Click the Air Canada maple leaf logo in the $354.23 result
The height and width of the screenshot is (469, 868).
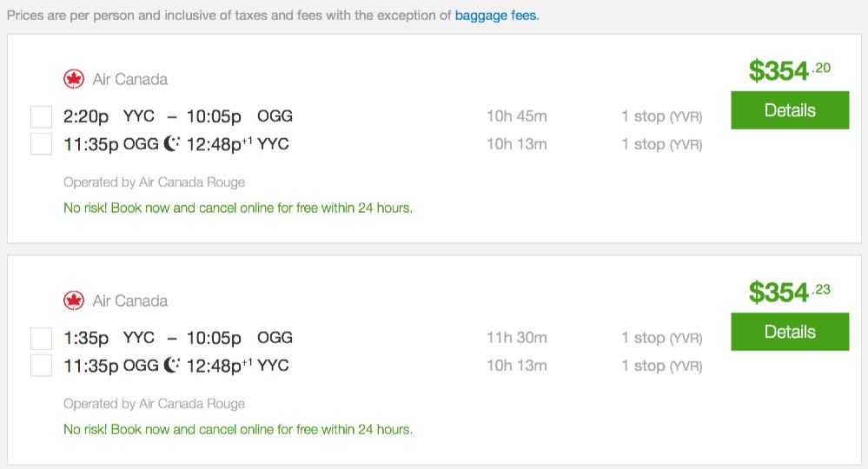pyautogui.click(x=74, y=301)
